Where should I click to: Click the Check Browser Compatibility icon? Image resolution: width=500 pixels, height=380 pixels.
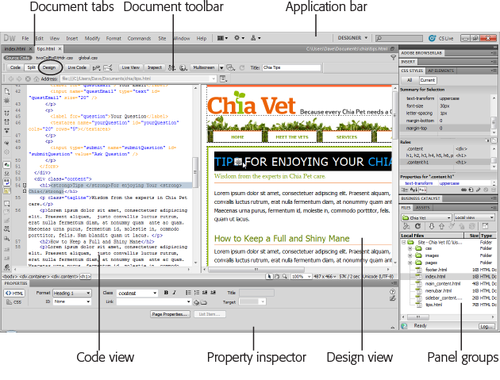coord(108,68)
